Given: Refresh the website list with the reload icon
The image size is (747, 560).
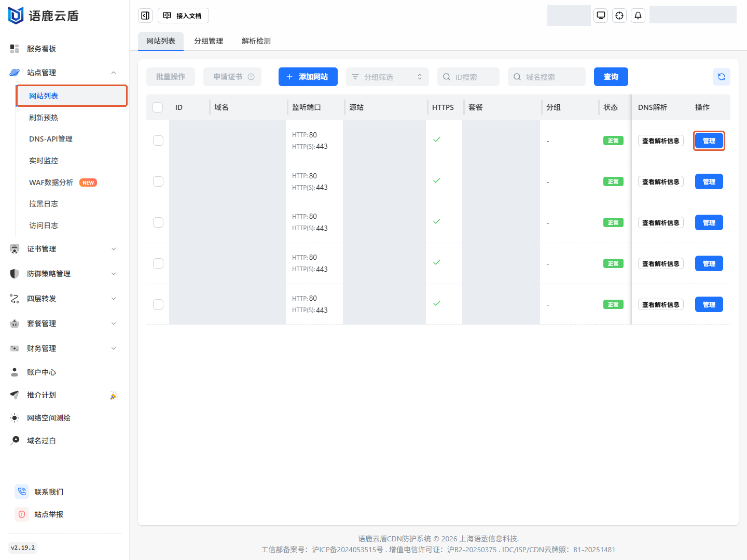Looking at the screenshot, I should 722,77.
